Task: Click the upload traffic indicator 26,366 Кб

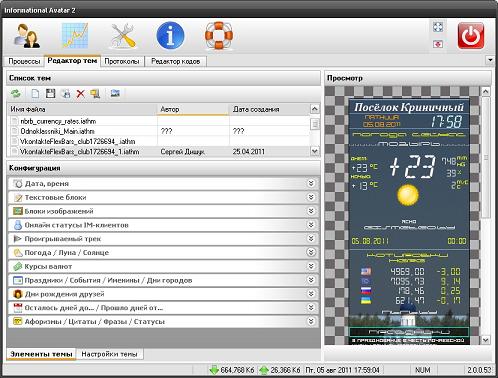Action: click(280, 370)
